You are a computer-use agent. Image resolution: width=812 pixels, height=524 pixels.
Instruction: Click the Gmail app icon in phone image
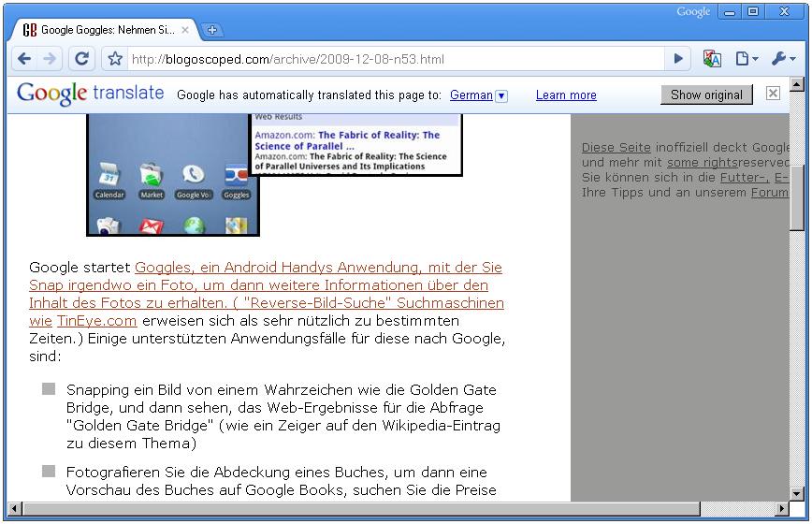pos(152,226)
